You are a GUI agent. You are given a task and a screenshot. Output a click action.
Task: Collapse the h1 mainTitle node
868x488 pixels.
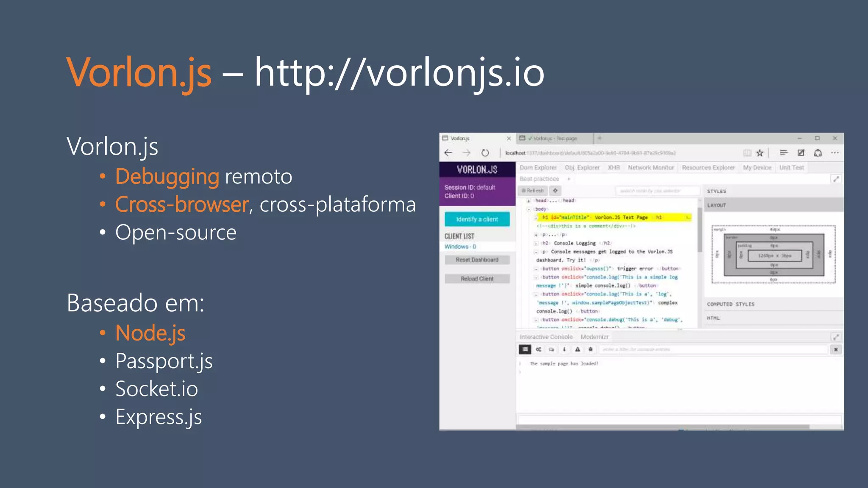(x=536, y=218)
